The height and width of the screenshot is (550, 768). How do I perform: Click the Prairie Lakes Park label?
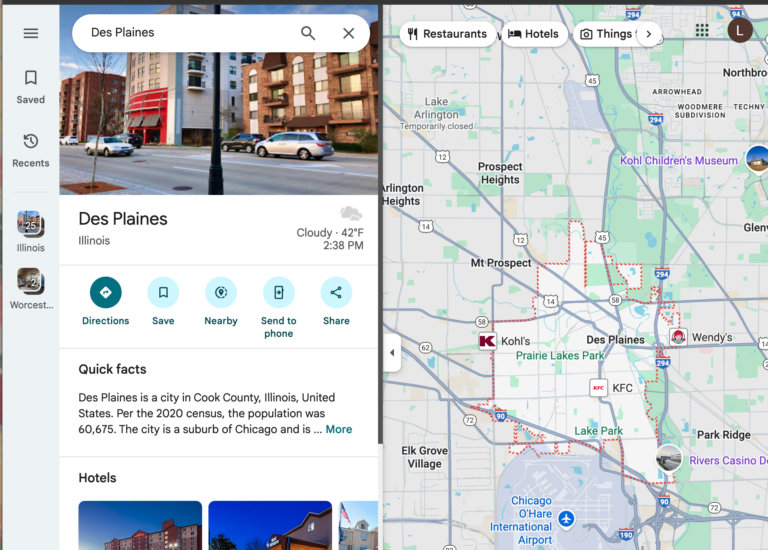(560, 356)
